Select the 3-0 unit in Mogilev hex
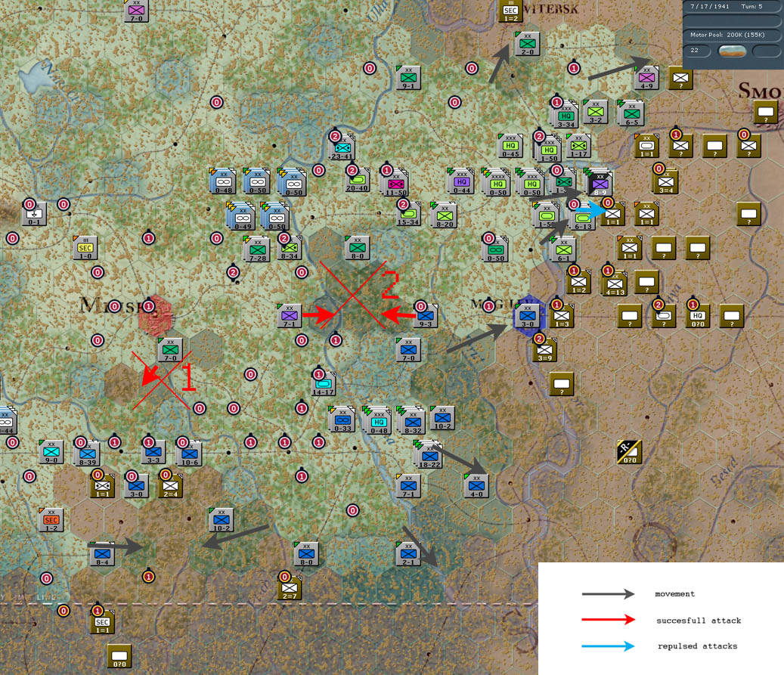Screen dimensions: 784x675 point(527,316)
